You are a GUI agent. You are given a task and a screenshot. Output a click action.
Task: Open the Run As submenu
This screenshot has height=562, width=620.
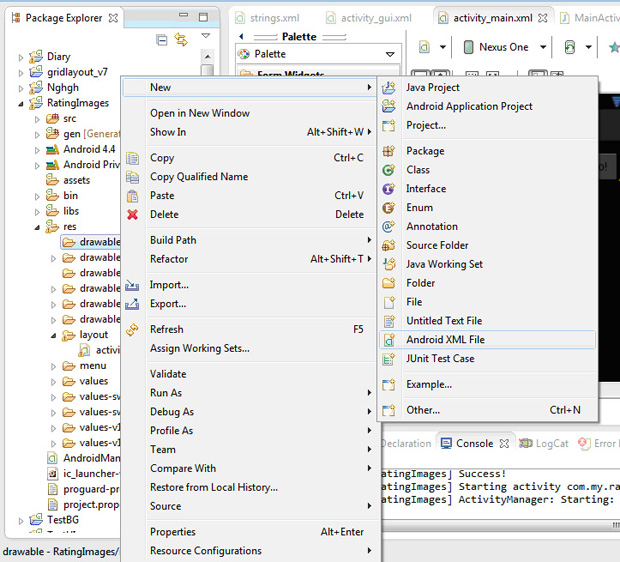[249, 393]
